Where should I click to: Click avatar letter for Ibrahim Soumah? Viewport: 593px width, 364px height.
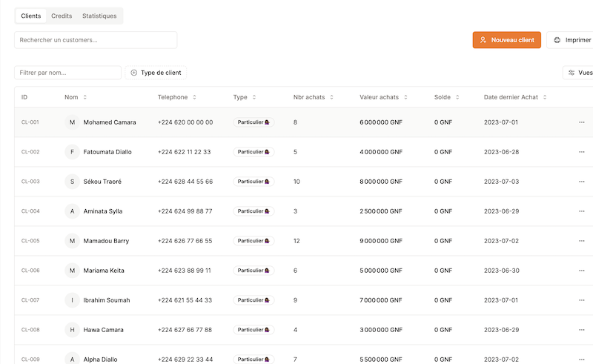click(72, 300)
